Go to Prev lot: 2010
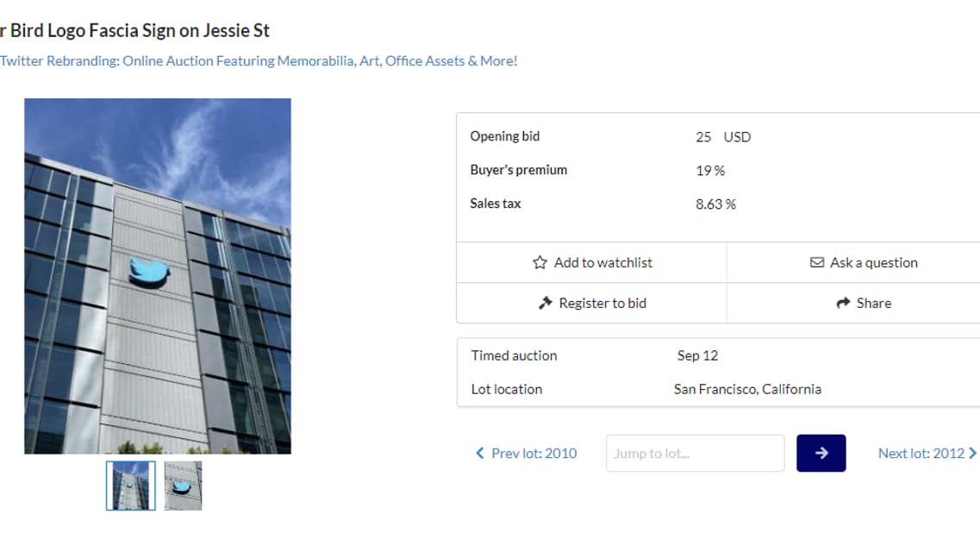 (527, 453)
